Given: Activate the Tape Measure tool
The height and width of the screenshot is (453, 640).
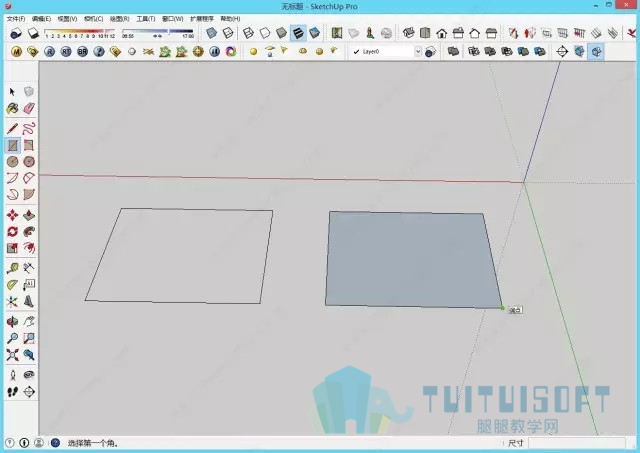Looking at the screenshot, I should coord(12,268).
